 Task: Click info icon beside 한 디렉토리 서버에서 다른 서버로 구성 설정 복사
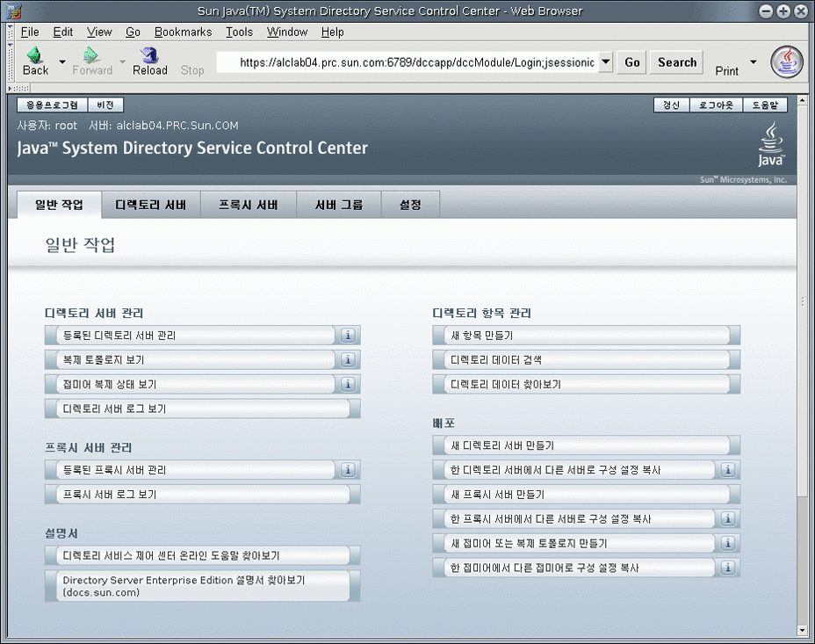click(728, 470)
